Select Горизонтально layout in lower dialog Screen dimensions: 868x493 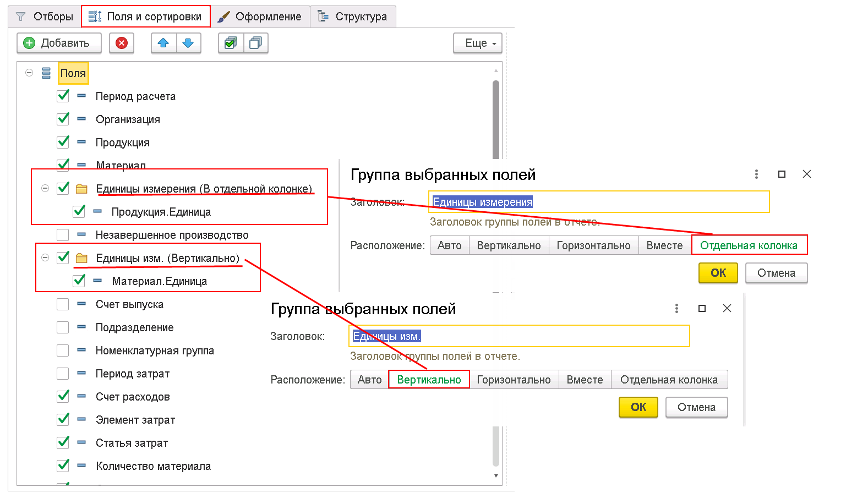point(514,380)
